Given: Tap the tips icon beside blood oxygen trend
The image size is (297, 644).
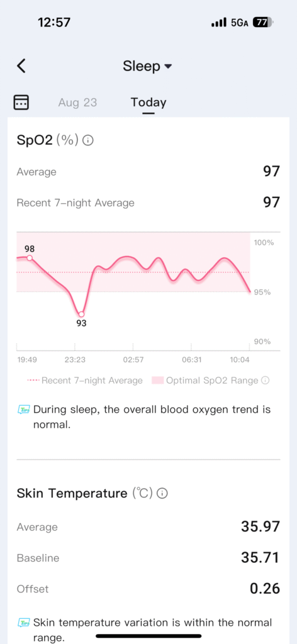Looking at the screenshot, I should (x=24, y=409).
